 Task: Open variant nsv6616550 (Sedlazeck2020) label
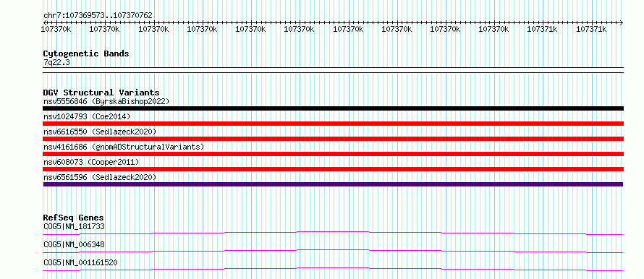100,132
